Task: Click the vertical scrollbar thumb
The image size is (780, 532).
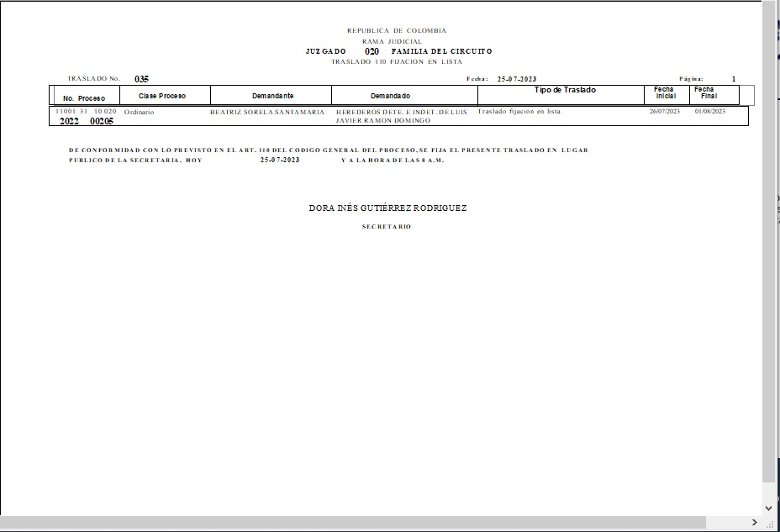Action: point(768,244)
